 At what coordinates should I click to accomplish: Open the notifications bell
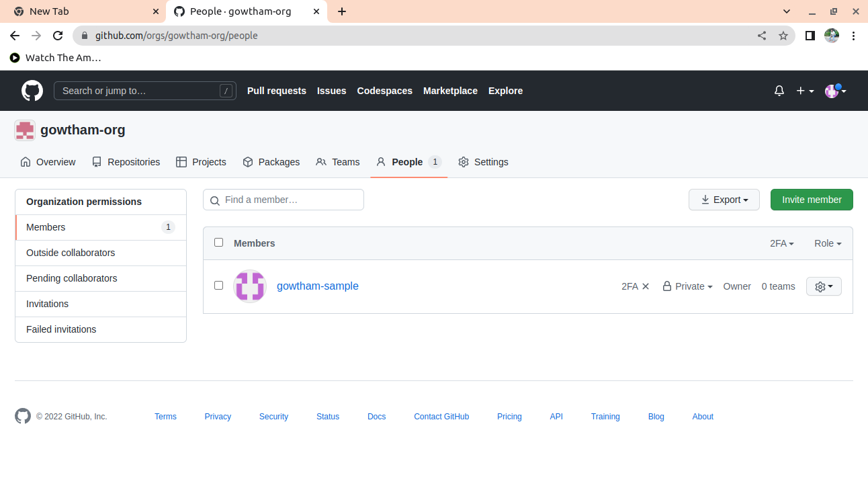pos(779,91)
